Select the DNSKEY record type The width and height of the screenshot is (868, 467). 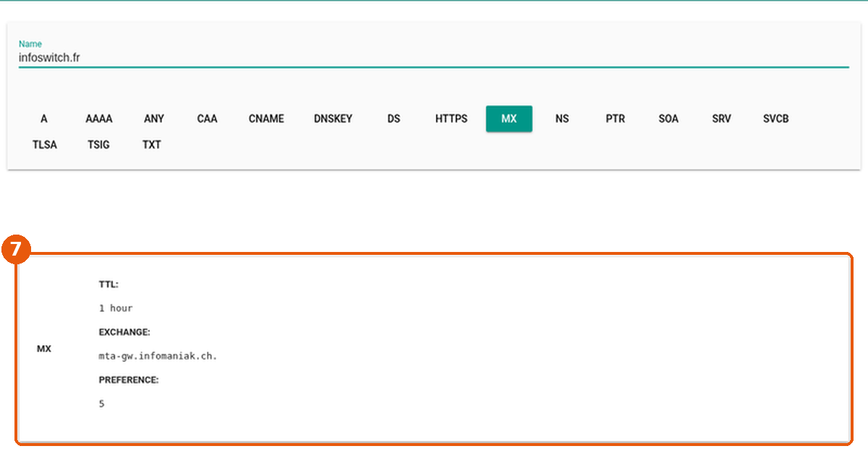333,119
